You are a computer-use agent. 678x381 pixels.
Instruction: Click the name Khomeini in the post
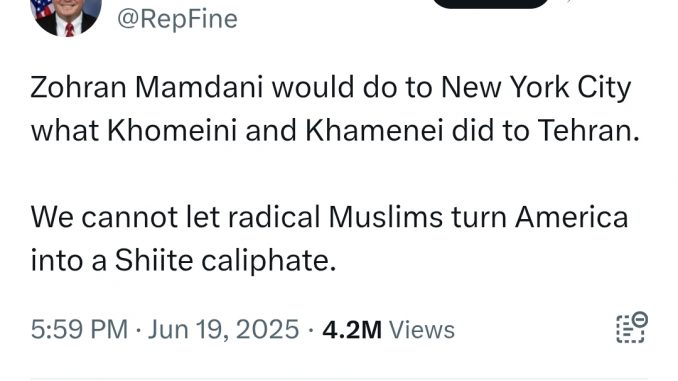(172, 131)
